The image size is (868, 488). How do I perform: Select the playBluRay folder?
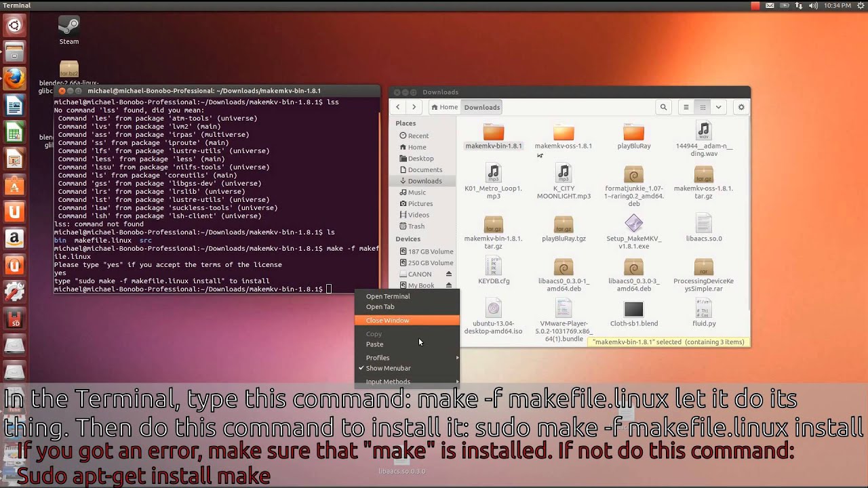pyautogui.click(x=633, y=137)
